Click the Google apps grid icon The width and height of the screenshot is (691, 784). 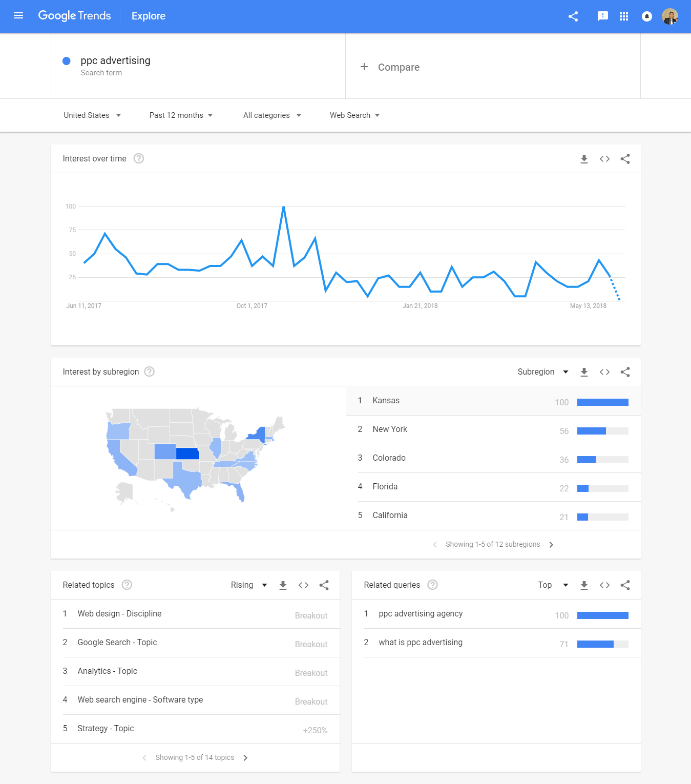tap(624, 16)
